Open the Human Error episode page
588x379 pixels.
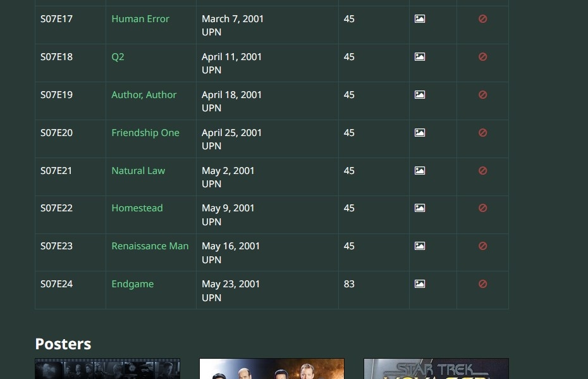[x=140, y=18]
